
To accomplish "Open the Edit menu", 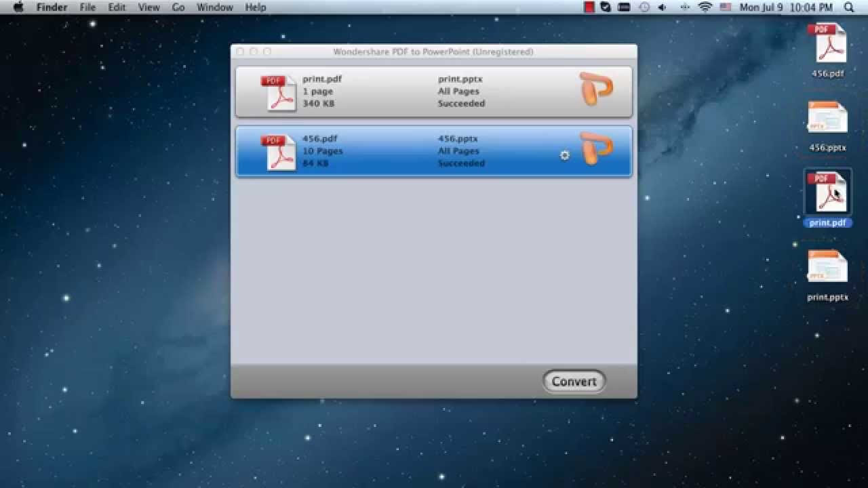I will pos(117,7).
